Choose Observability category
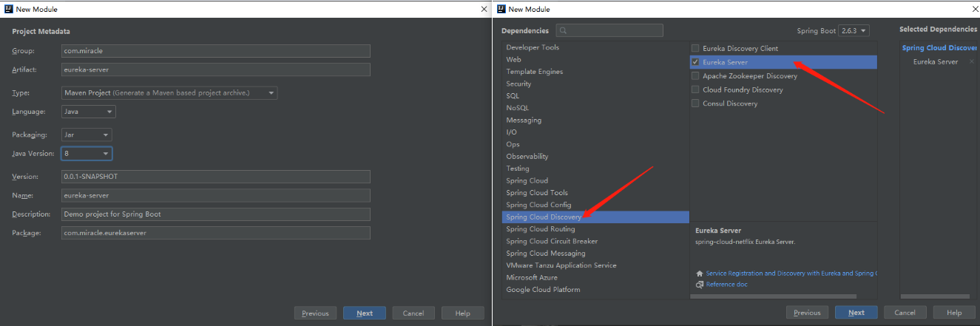 pyautogui.click(x=527, y=157)
